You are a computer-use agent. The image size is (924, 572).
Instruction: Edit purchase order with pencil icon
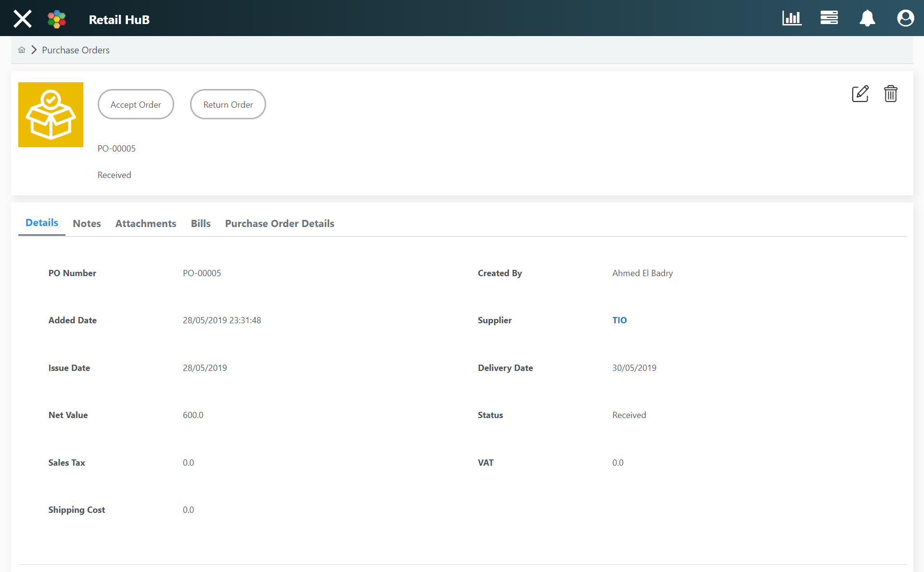tap(860, 94)
